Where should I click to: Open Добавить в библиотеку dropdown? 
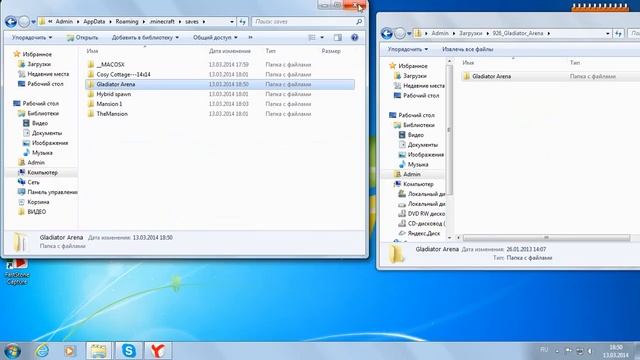(145, 38)
